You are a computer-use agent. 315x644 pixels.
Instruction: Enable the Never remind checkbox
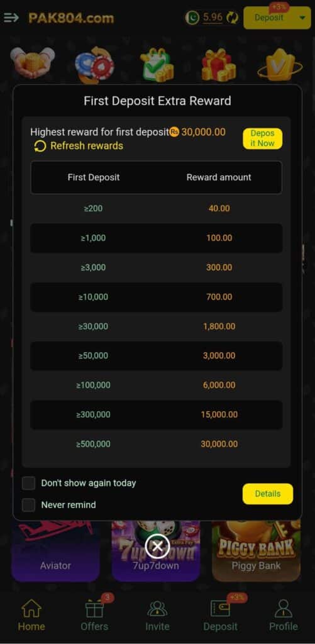(28, 505)
